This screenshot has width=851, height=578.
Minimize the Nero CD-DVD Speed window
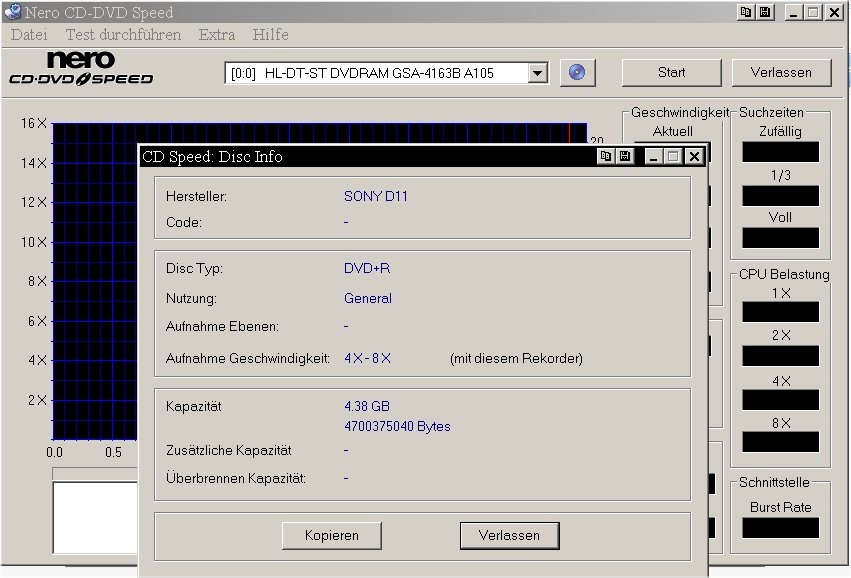794,12
